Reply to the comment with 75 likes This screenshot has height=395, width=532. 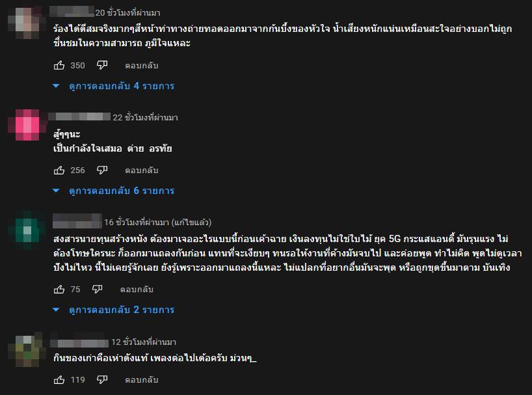[x=137, y=290]
